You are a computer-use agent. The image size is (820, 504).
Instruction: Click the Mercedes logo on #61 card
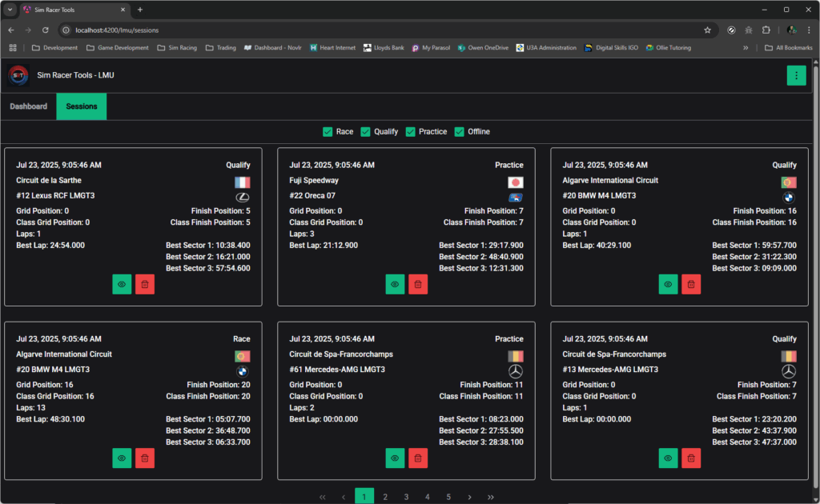pos(515,371)
